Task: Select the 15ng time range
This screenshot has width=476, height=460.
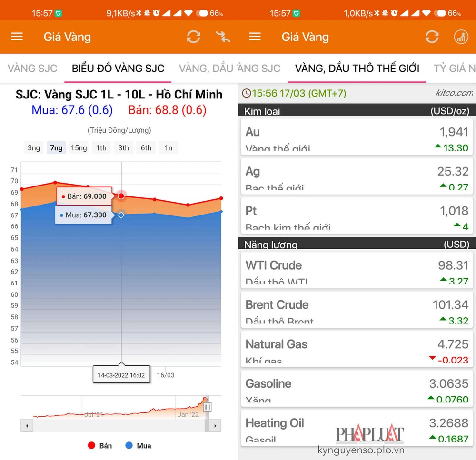Action: coord(79,148)
